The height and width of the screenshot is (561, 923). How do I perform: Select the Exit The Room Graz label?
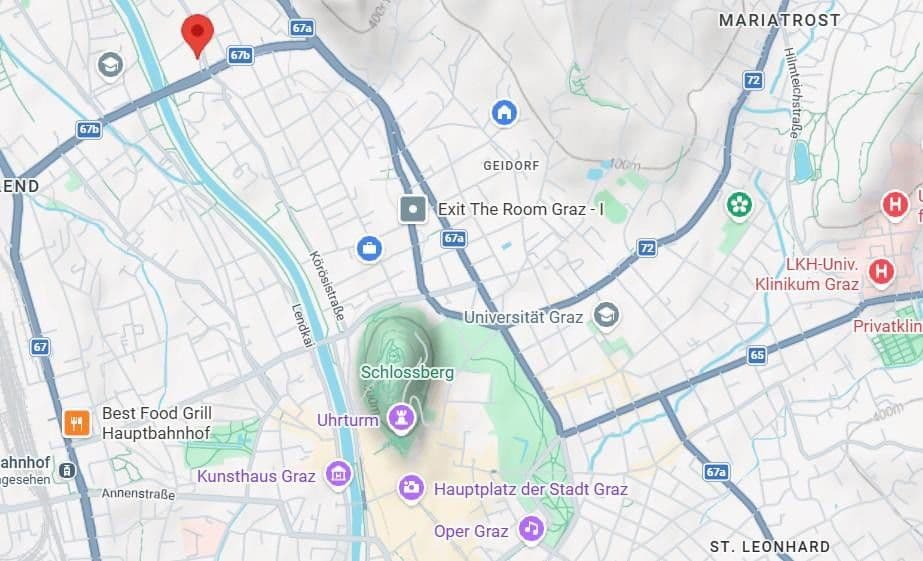pos(520,209)
